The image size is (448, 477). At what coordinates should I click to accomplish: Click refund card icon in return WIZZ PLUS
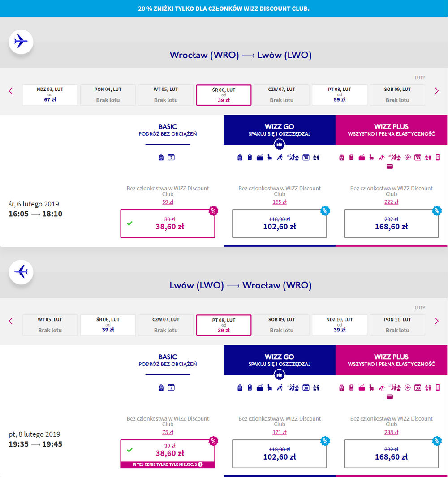coord(390,397)
